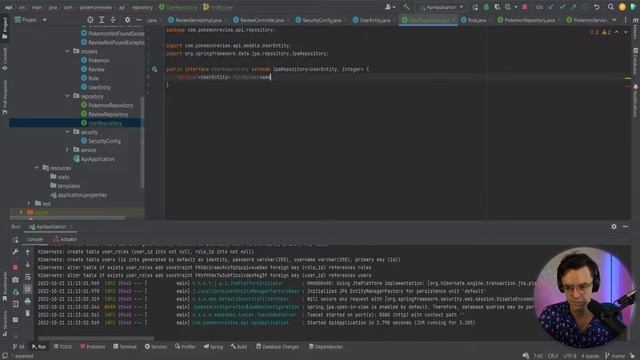
Task: Collapse the security folder
Action: tap(67, 132)
